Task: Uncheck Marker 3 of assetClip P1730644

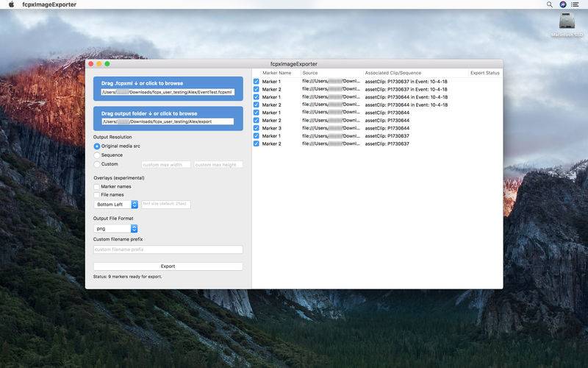Action: (256, 128)
